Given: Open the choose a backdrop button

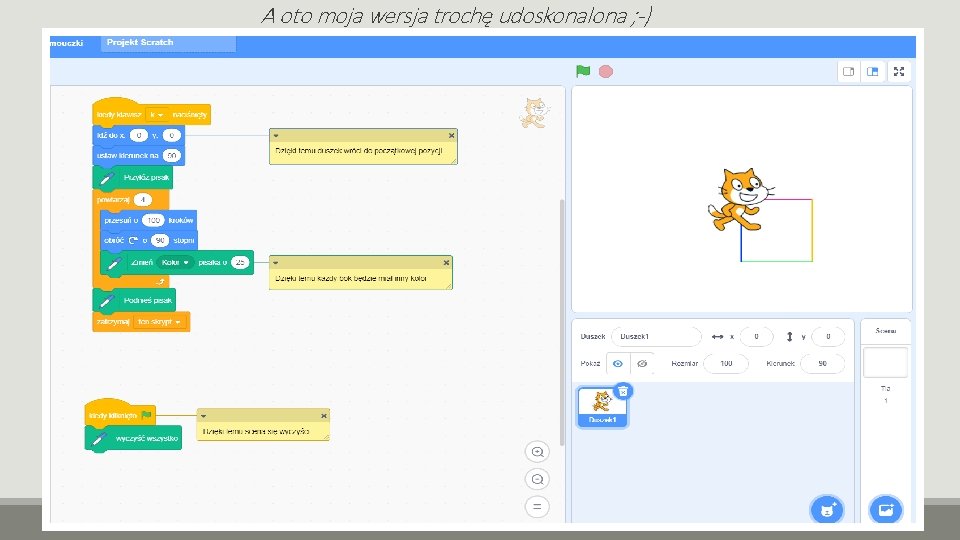Looking at the screenshot, I should tap(885, 509).
